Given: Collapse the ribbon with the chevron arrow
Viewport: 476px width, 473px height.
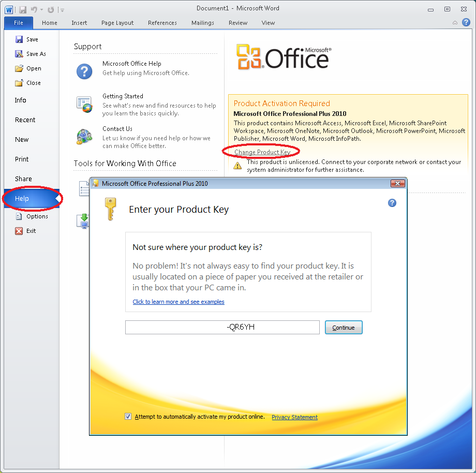Looking at the screenshot, I should tap(454, 23).
